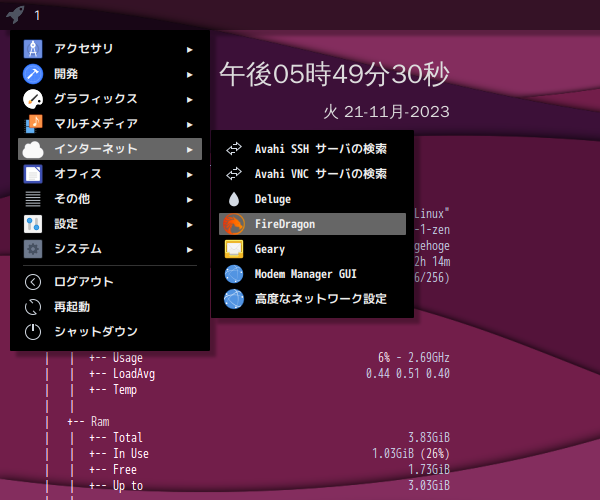Click the インターネット cloud icon
600x500 pixels.
[x=33, y=149]
